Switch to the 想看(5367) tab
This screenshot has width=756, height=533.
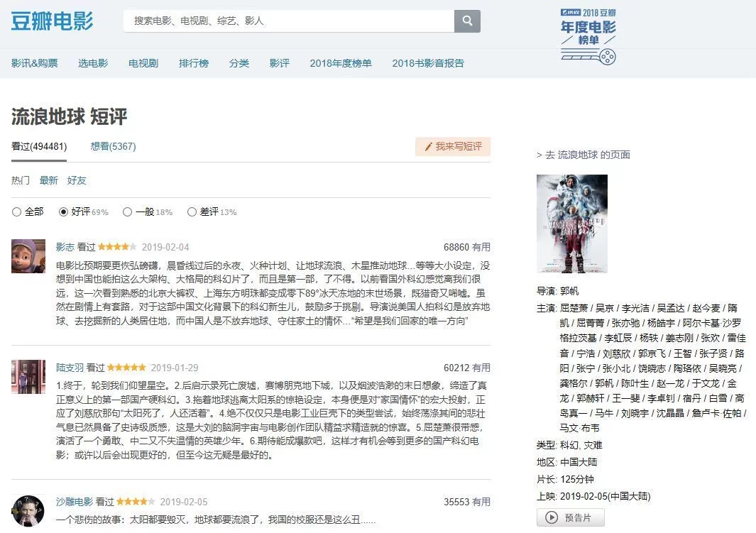[114, 146]
